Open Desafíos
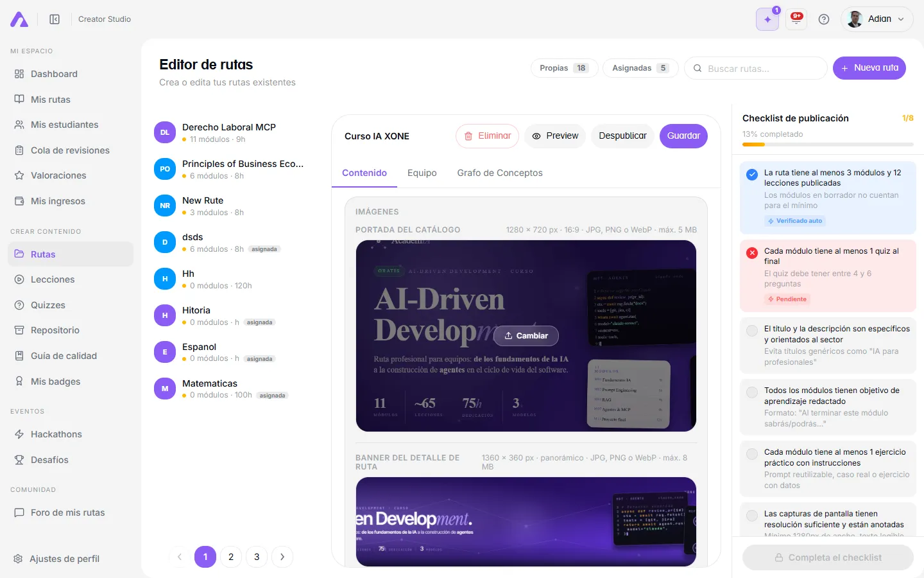 (x=71, y=460)
